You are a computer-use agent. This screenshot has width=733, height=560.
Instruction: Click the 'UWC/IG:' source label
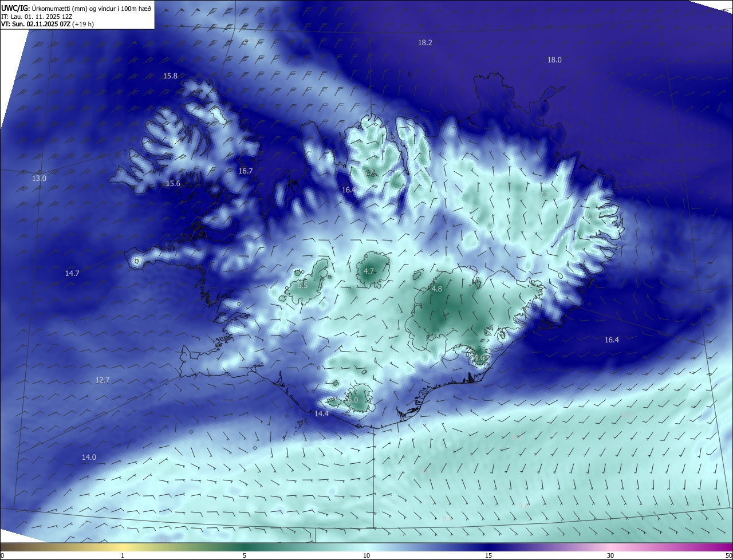14,8
